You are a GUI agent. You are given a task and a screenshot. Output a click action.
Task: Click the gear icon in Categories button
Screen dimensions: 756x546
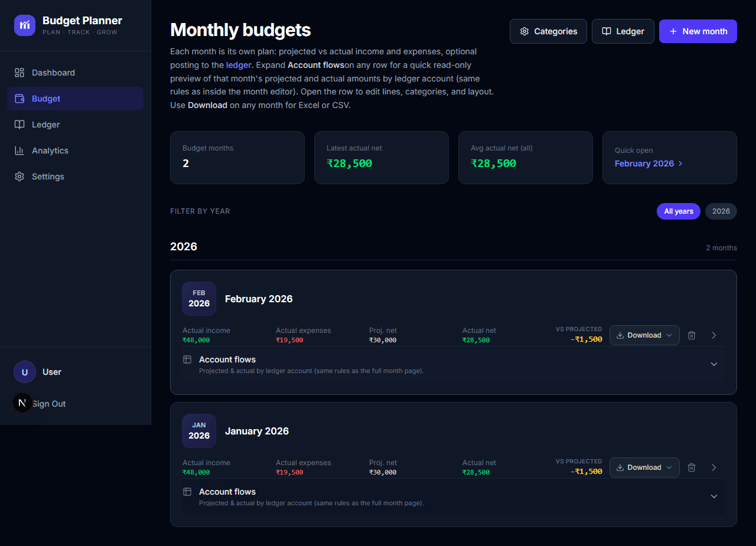tap(524, 31)
